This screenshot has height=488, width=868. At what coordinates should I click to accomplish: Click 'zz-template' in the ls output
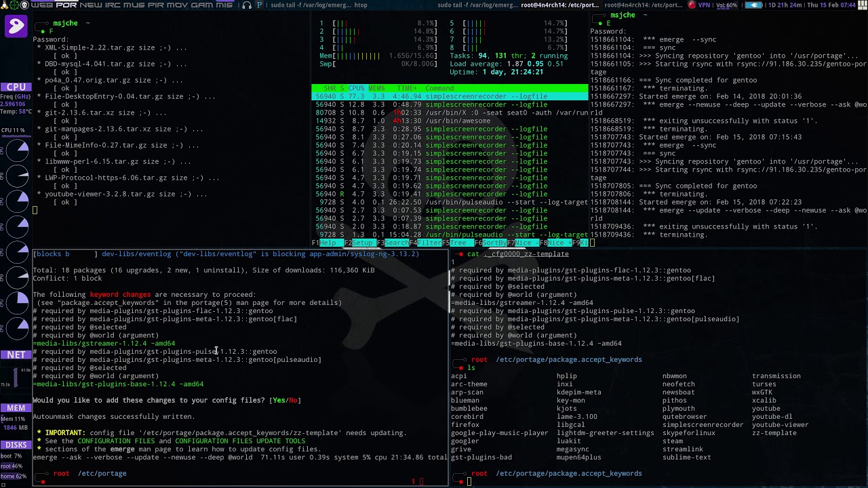774,432
